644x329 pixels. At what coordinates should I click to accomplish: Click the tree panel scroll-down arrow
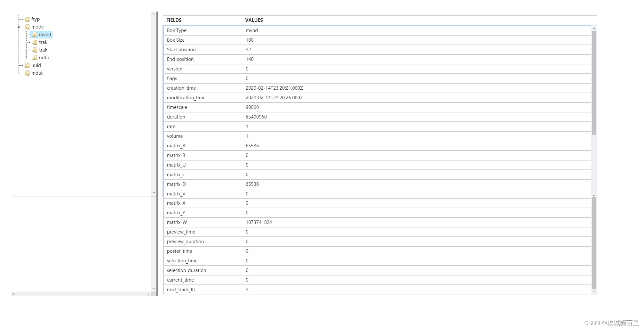click(x=154, y=193)
